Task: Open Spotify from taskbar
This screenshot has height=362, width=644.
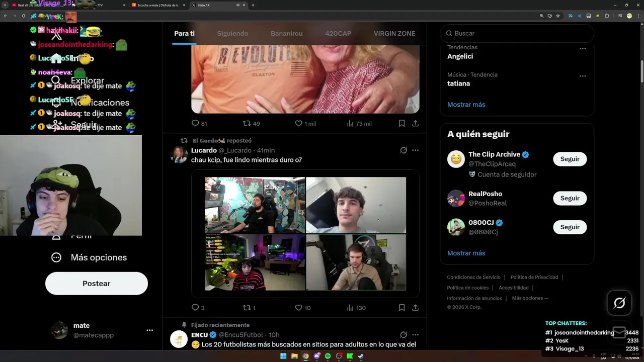Action: tap(328, 356)
